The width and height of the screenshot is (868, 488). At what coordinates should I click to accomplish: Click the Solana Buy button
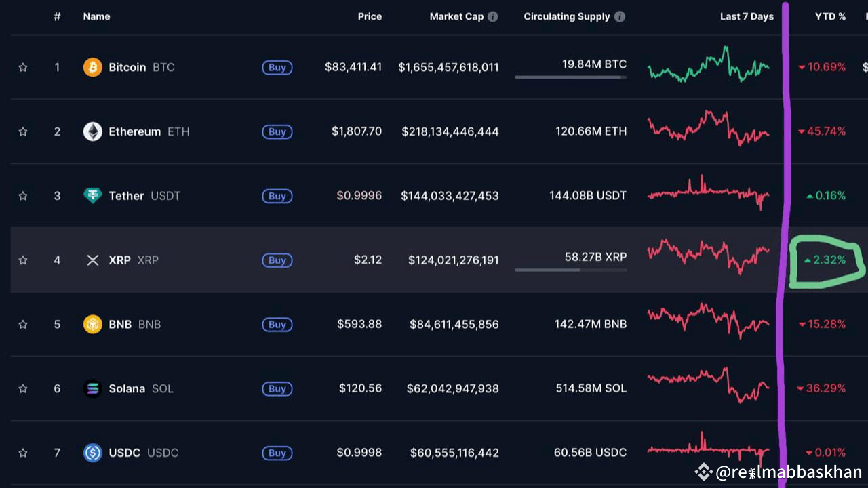[277, 388]
